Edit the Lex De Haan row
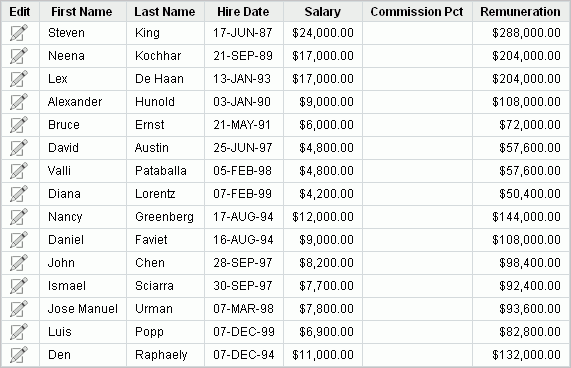Viewport: 571px width, 368px height. coord(19,79)
